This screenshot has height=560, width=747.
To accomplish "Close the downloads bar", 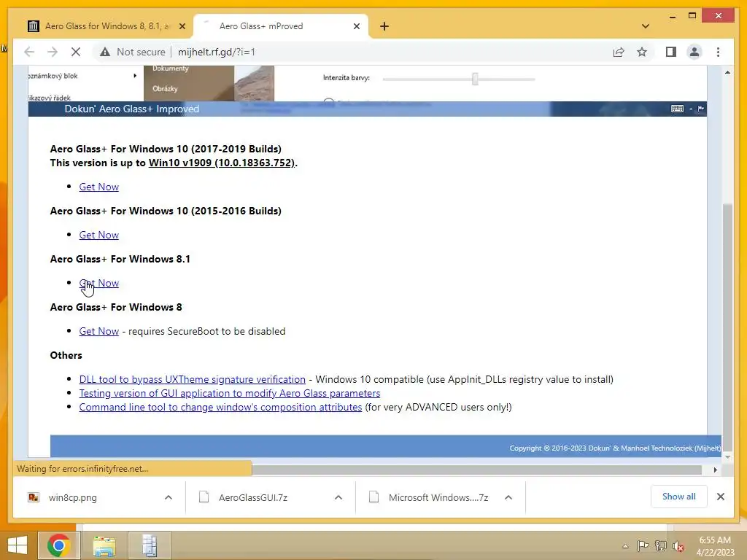I will click(x=720, y=497).
